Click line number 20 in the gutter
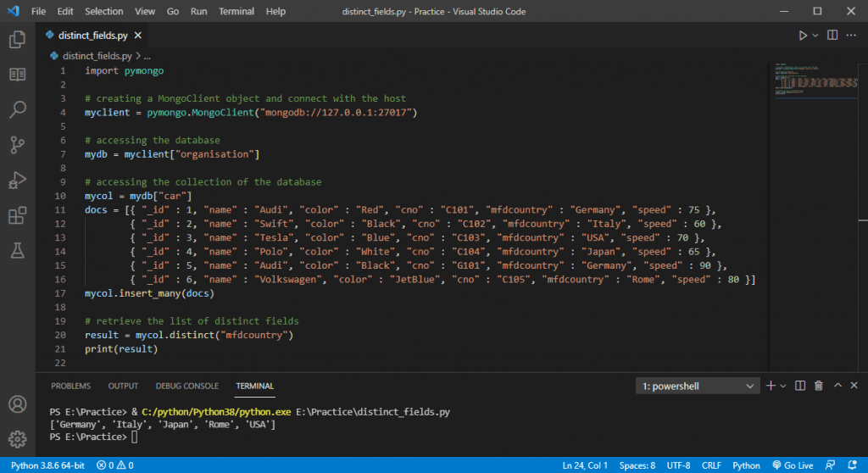Screen dimensions: 868x473 [60, 335]
